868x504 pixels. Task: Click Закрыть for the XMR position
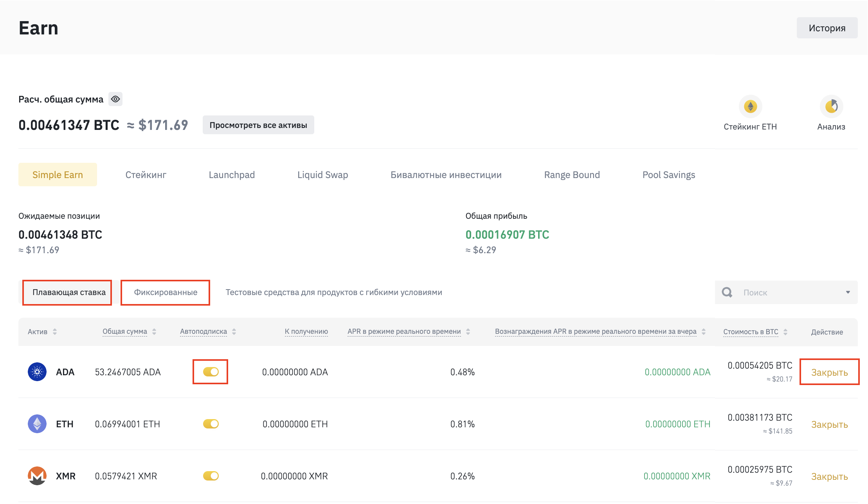(829, 476)
